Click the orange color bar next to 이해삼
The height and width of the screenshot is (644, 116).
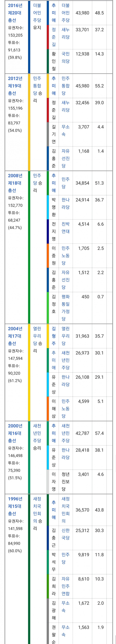tap(48, 409)
